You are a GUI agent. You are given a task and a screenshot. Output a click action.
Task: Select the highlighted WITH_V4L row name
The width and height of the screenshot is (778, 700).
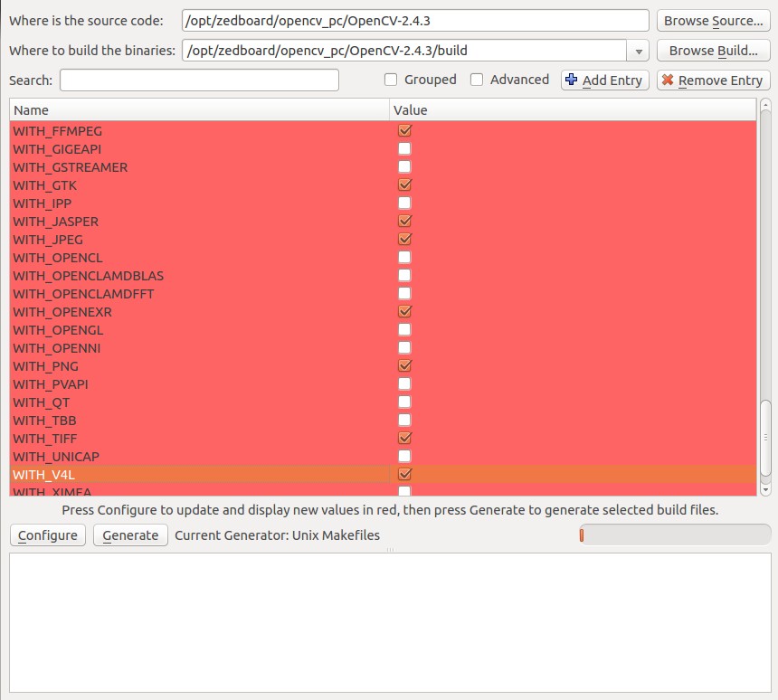(43, 475)
